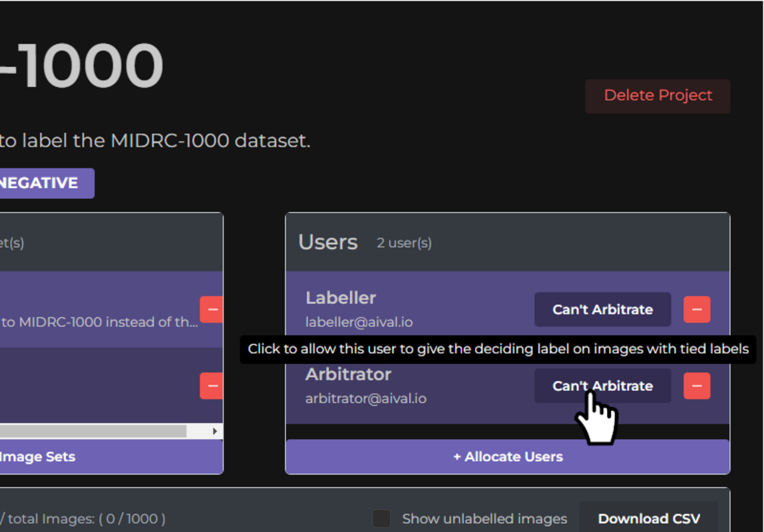Click the red minus icon on the lower image set row
The height and width of the screenshot is (532, 764).
coord(212,386)
